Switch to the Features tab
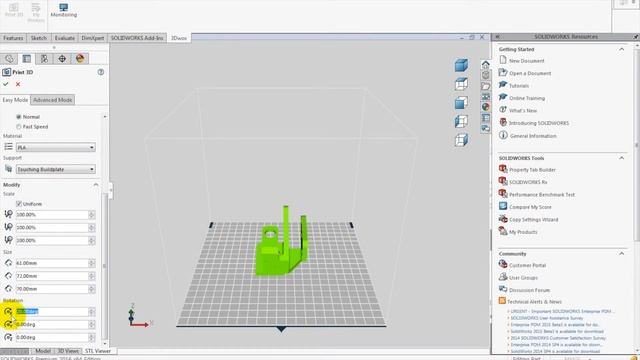Screen dimensions: 640x360 click(13, 38)
